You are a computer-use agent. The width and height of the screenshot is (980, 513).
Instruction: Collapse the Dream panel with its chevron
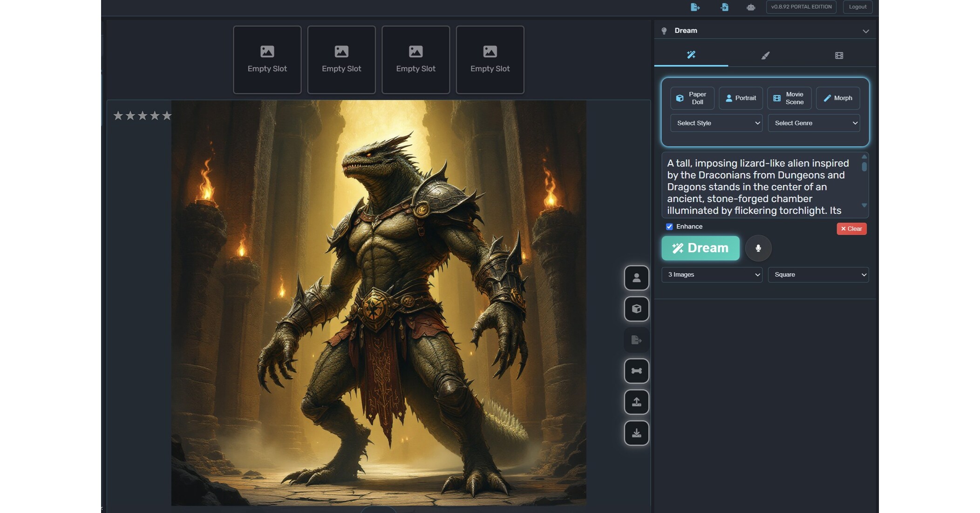click(865, 30)
